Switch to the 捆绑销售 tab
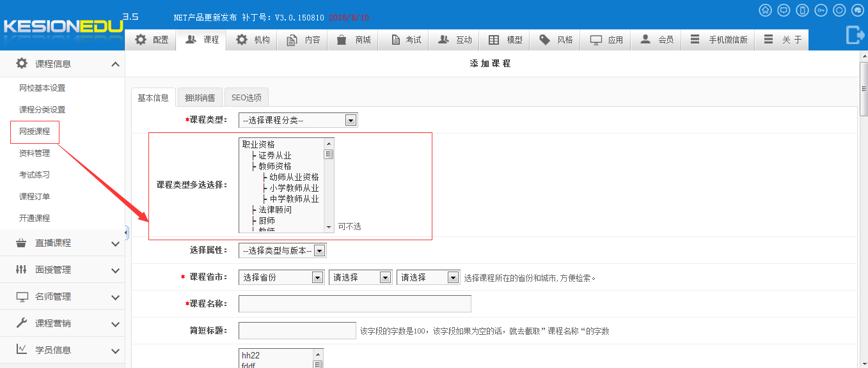Image resolution: width=868 pixels, height=368 pixels. 200,98
